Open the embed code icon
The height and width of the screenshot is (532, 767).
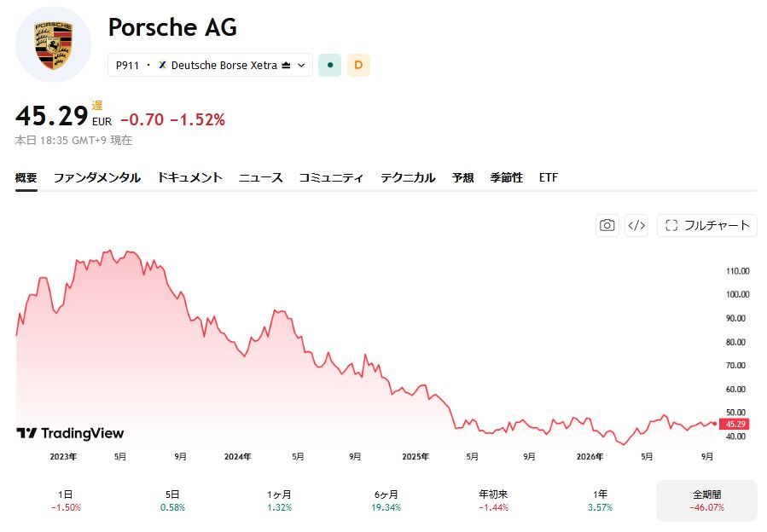[636, 225]
